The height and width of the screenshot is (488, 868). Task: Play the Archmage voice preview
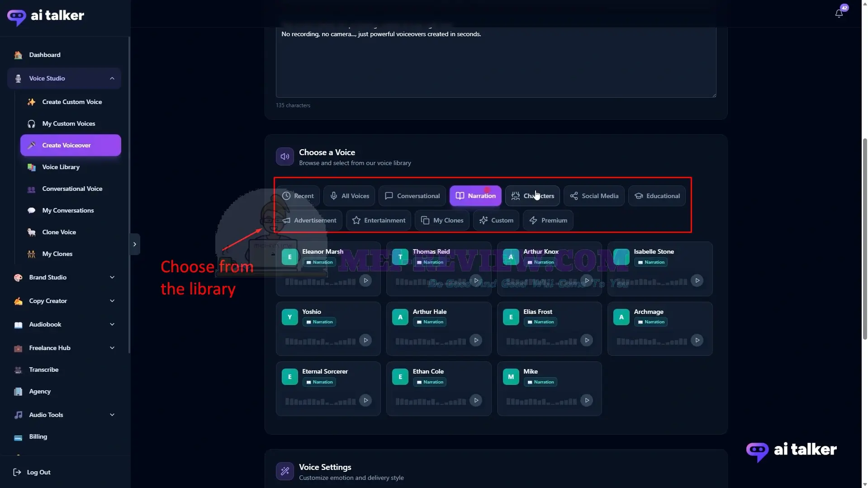point(697,340)
